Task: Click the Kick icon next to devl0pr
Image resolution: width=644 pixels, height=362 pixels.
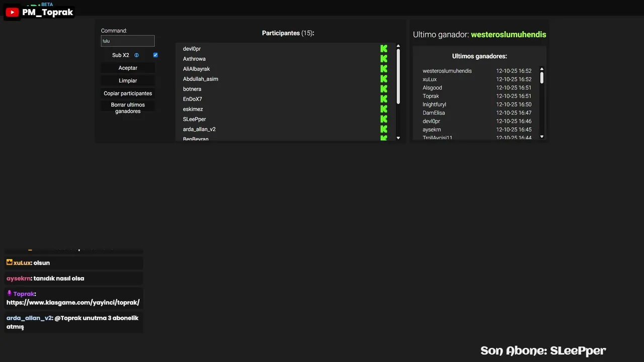Action: [384, 49]
